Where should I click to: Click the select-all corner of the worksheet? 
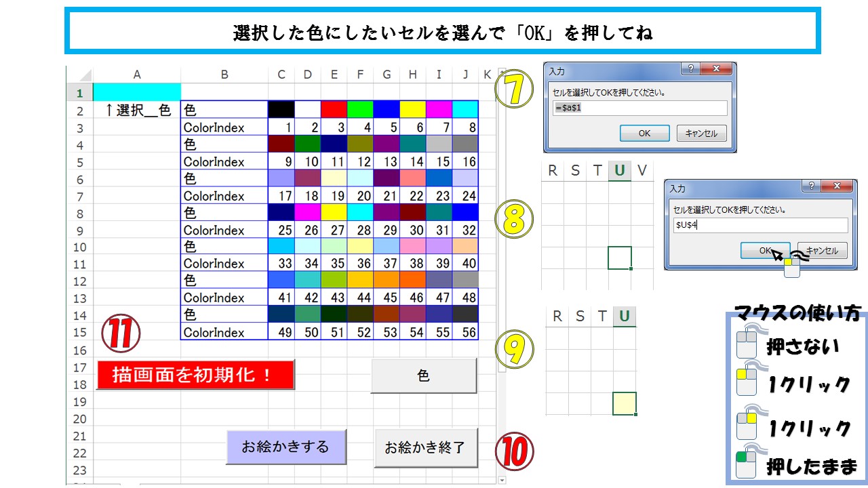[80, 75]
